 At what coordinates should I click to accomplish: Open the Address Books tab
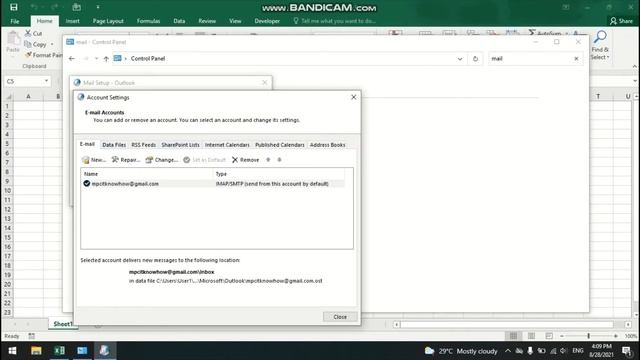327,145
